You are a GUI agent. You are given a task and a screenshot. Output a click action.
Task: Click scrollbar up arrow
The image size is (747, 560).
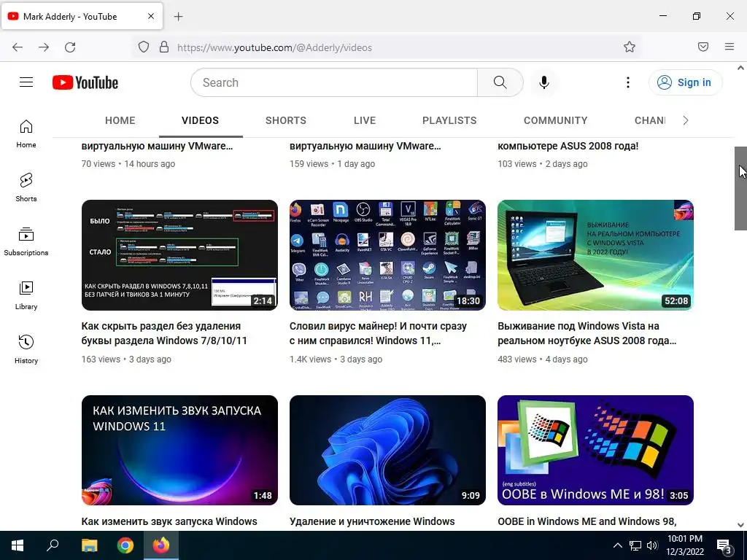[x=740, y=68]
